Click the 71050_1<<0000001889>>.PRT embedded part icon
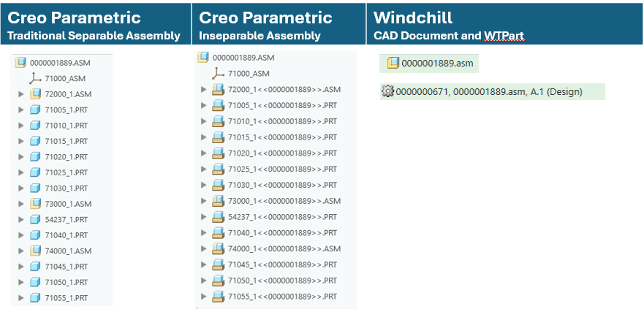Image resolution: width=644 pixels, height=309 pixels. [218, 281]
